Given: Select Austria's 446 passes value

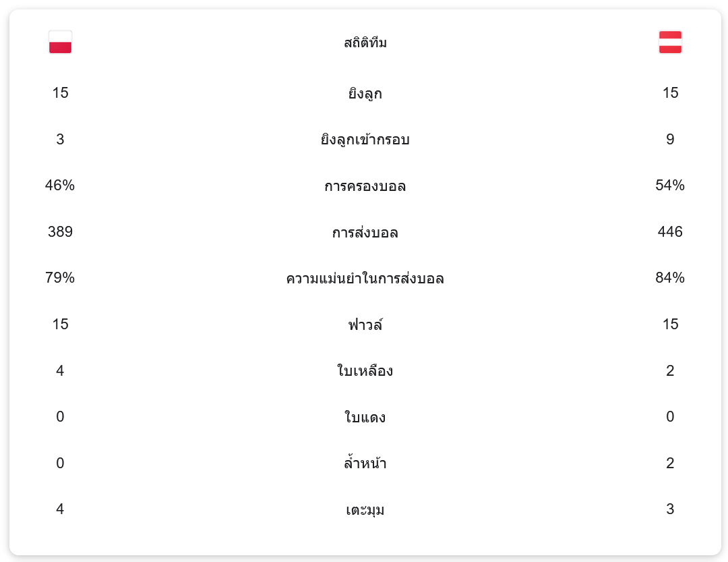Looking at the screenshot, I should coord(670,232).
